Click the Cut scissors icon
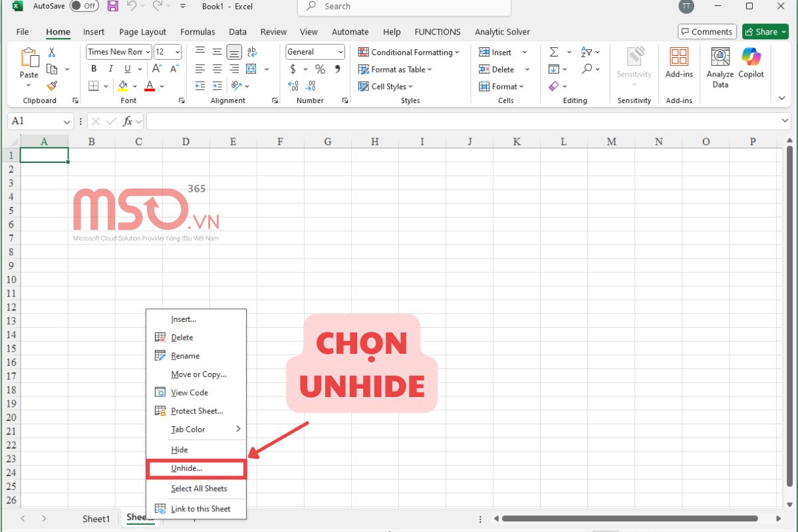This screenshot has width=798, height=532. [x=52, y=53]
